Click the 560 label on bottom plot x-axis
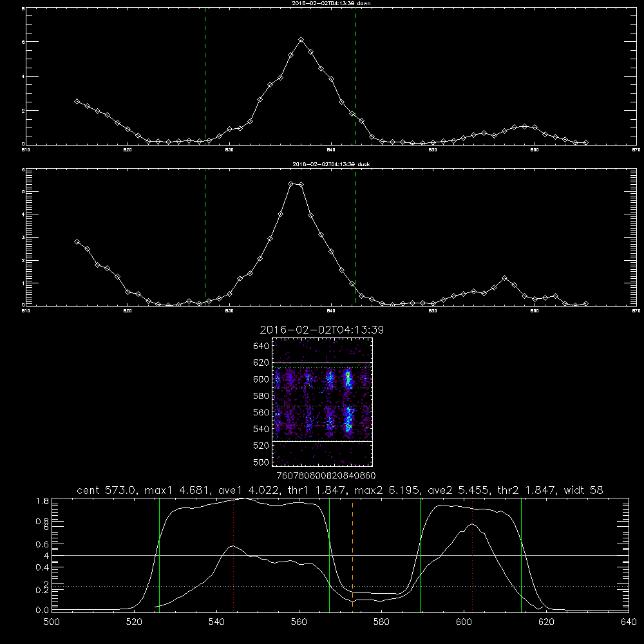 pyautogui.click(x=299, y=622)
